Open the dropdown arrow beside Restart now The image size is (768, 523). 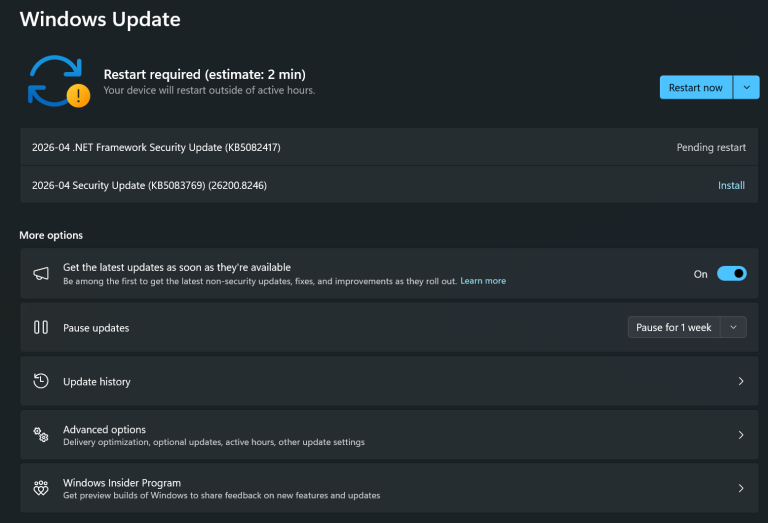tap(746, 87)
